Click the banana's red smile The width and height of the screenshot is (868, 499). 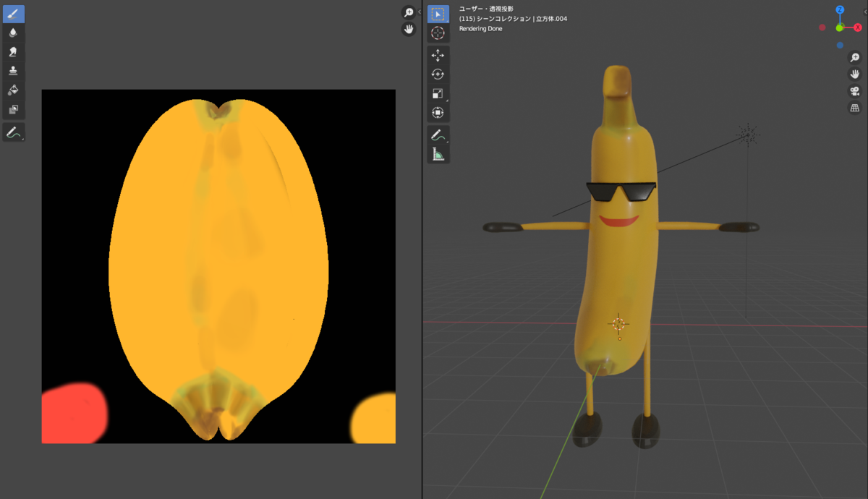[x=618, y=220]
